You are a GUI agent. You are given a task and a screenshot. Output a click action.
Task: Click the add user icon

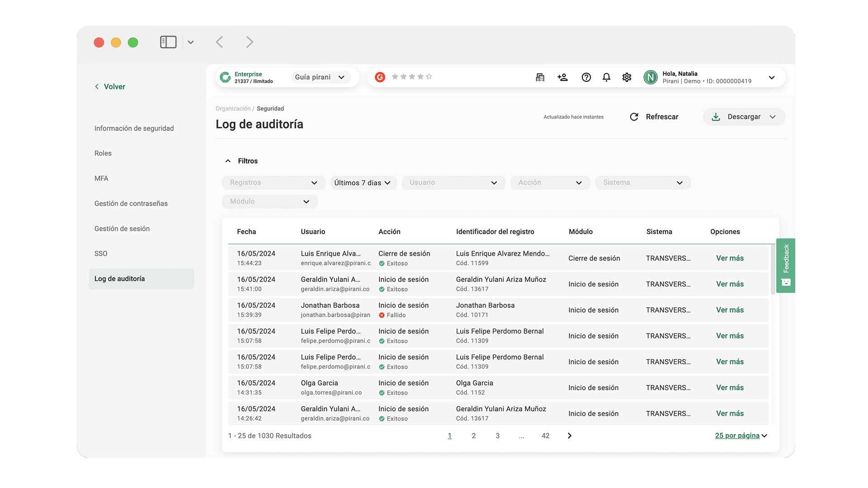click(x=562, y=77)
